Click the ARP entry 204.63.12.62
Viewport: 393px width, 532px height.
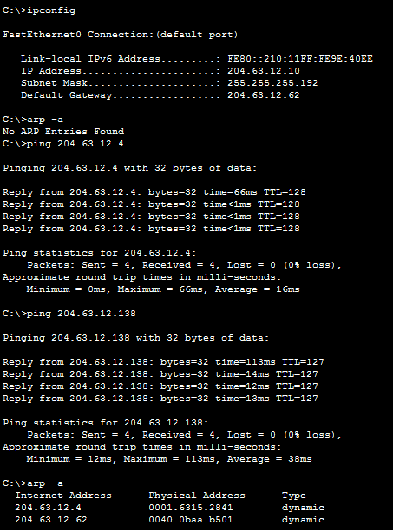point(51,520)
